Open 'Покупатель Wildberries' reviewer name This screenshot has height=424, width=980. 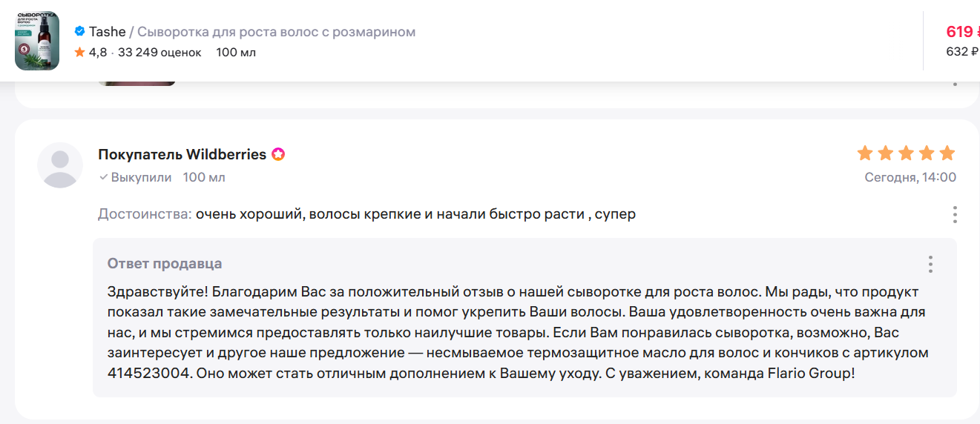(182, 154)
